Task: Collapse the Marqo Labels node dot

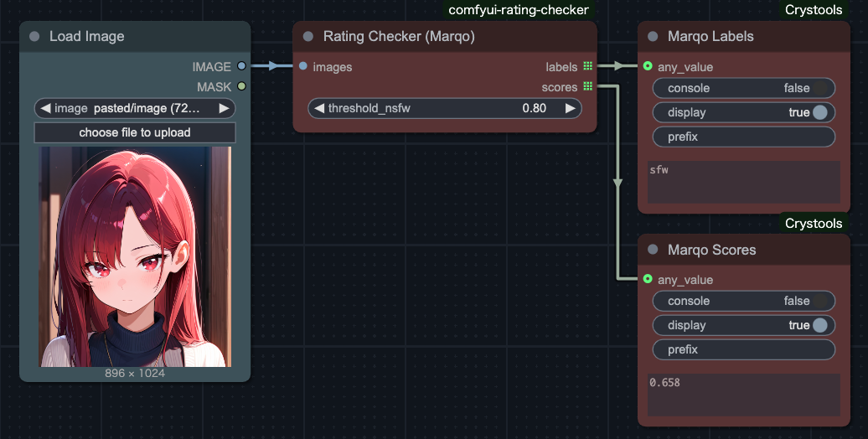Action: point(653,37)
